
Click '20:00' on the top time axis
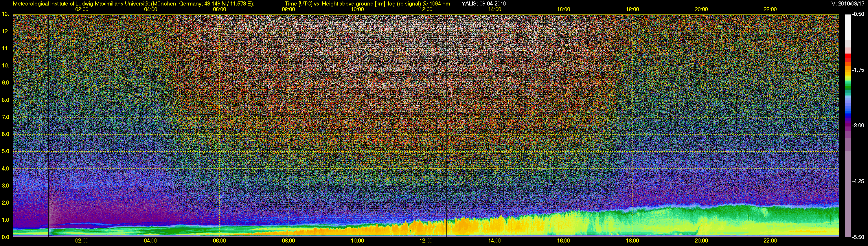pos(701,10)
